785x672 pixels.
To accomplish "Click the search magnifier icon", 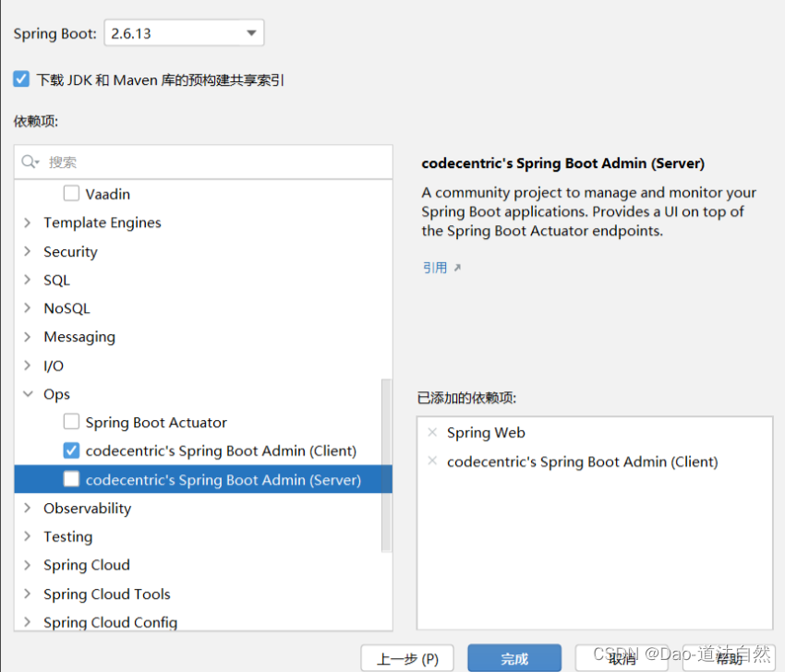I will tap(30, 162).
